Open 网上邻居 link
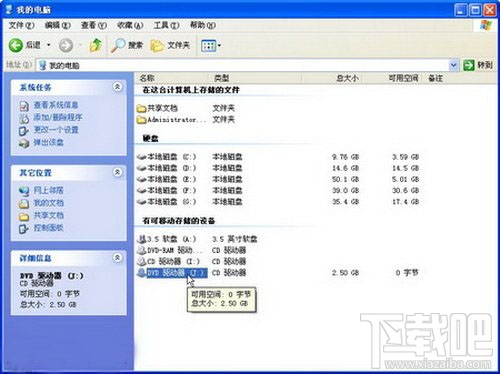The height and width of the screenshot is (374, 500). tap(48, 190)
